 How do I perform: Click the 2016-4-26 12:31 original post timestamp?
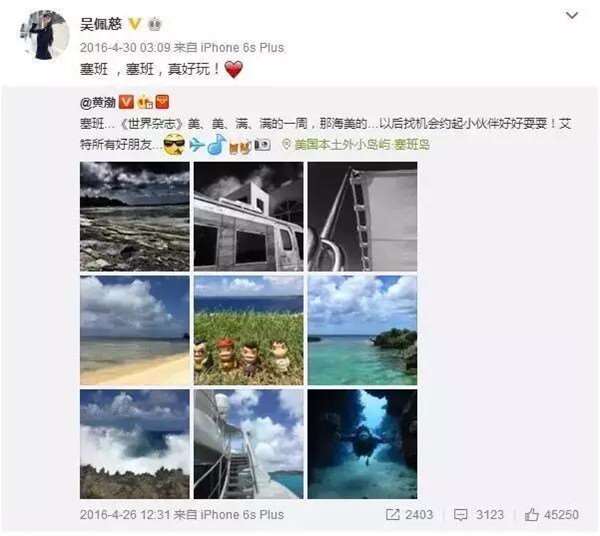(125, 515)
